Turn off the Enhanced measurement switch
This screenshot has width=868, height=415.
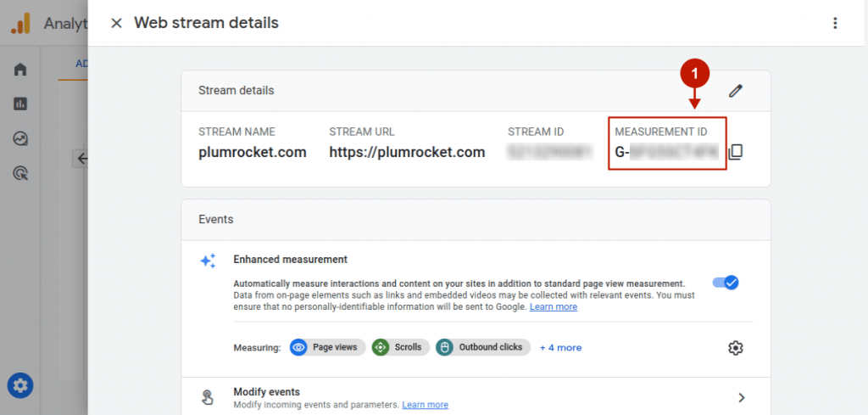(x=726, y=283)
